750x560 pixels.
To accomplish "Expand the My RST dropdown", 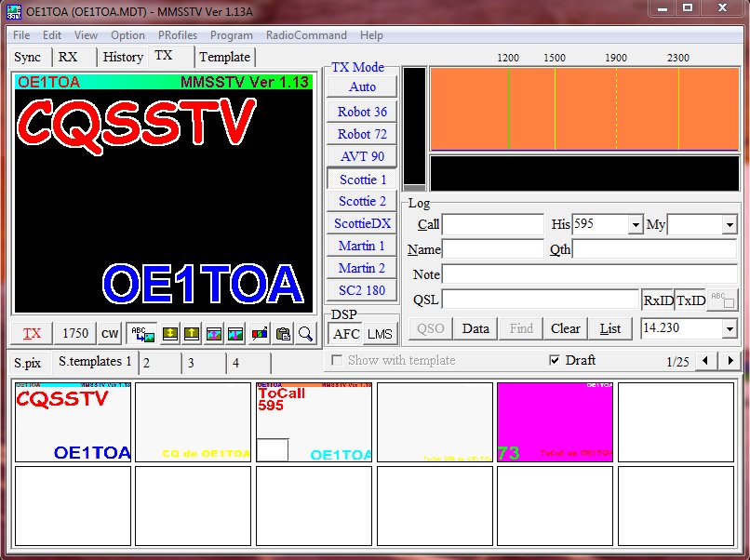I will click(x=729, y=225).
